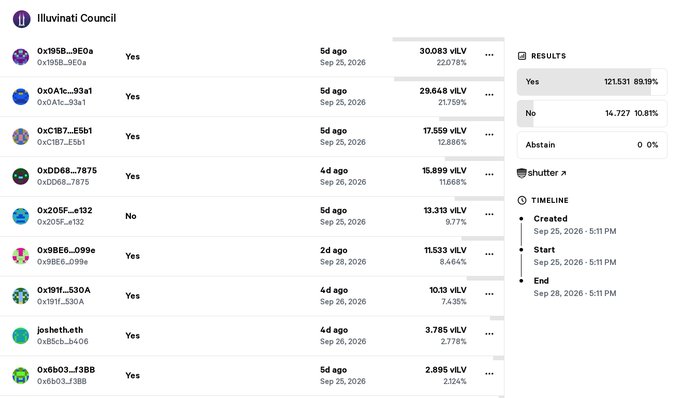Click the No choice of 0x205F...e132
Image resolution: width=680 pixels, height=398 pixels.
tap(131, 216)
